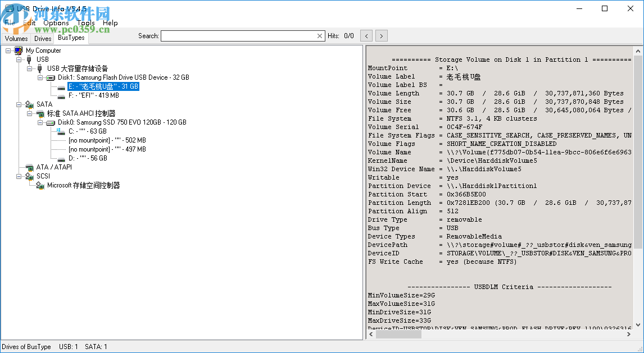Collapse the Disk1 Samsung Flash Drive node
This screenshot has width=644, height=353.
tap(40, 77)
